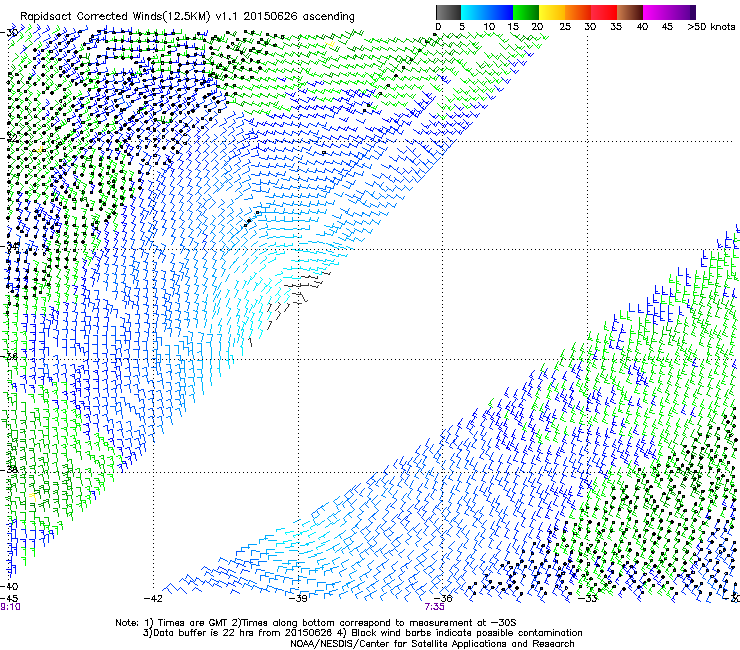Click the -33 longitude label on bottom axis
The height and width of the screenshot is (650, 740).
point(588,599)
